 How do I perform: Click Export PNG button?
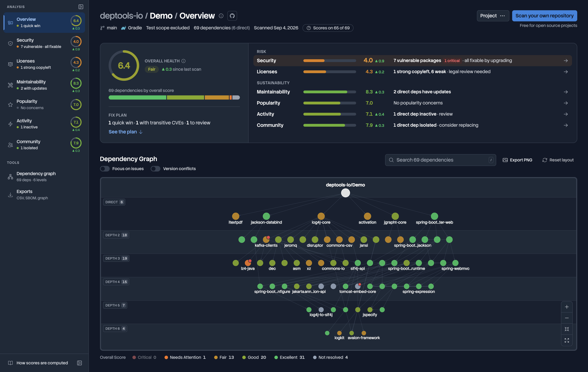pos(517,160)
